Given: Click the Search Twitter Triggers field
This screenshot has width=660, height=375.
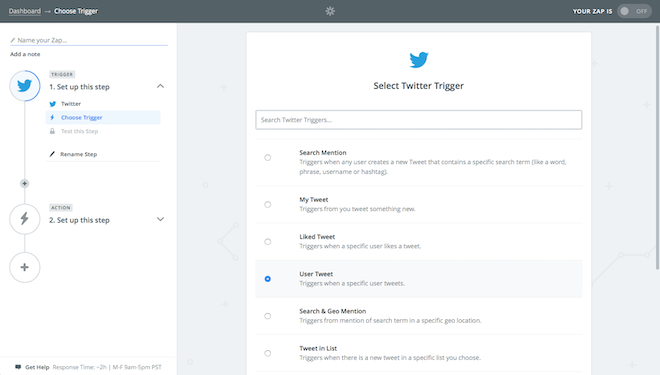Looking at the screenshot, I should coord(419,120).
